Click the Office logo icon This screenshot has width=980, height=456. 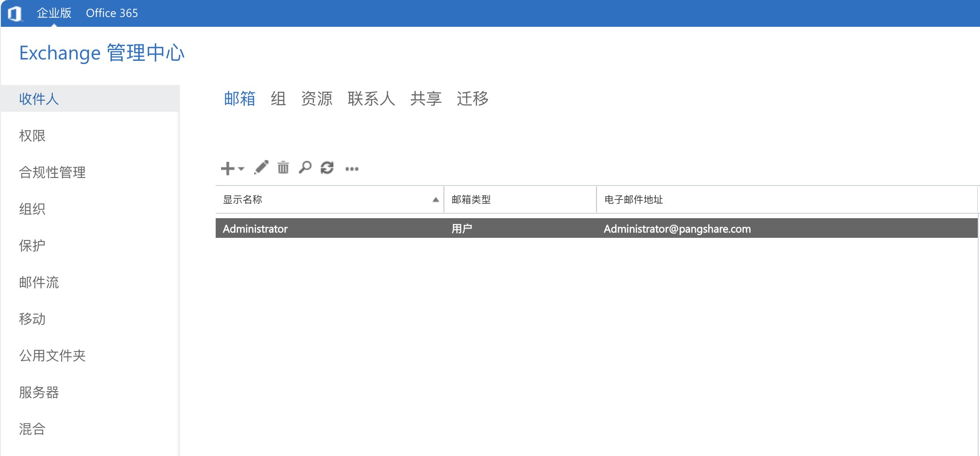pyautogui.click(x=15, y=13)
